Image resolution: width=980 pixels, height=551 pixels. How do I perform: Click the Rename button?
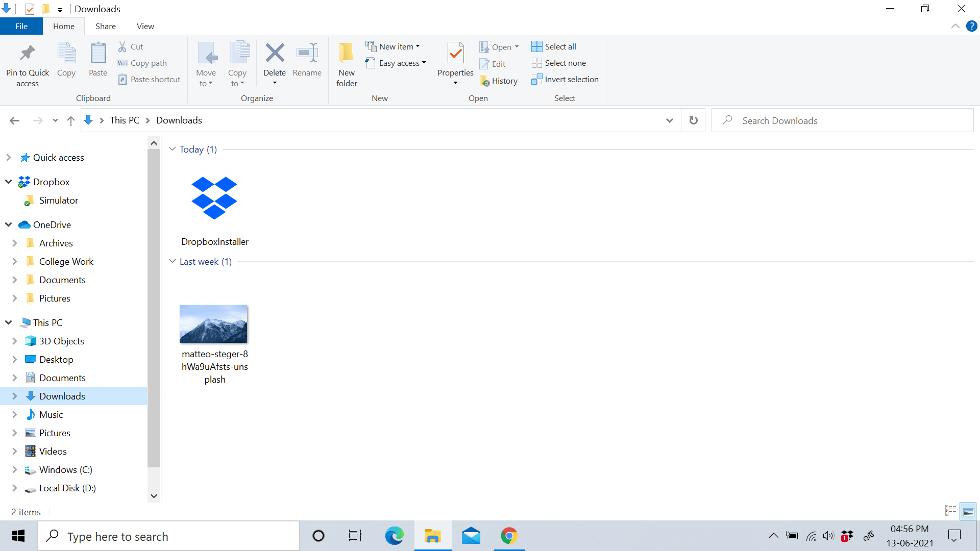[x=307, y=60]
